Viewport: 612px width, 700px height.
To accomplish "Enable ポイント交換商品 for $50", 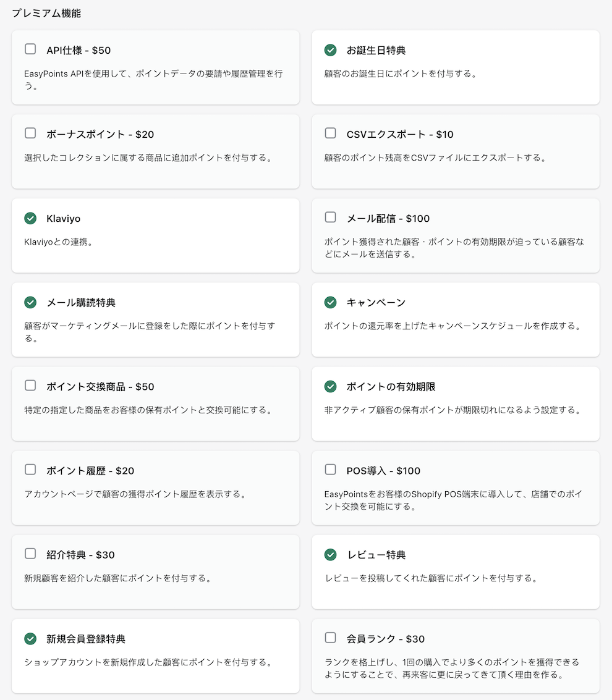I will (29, 386).
